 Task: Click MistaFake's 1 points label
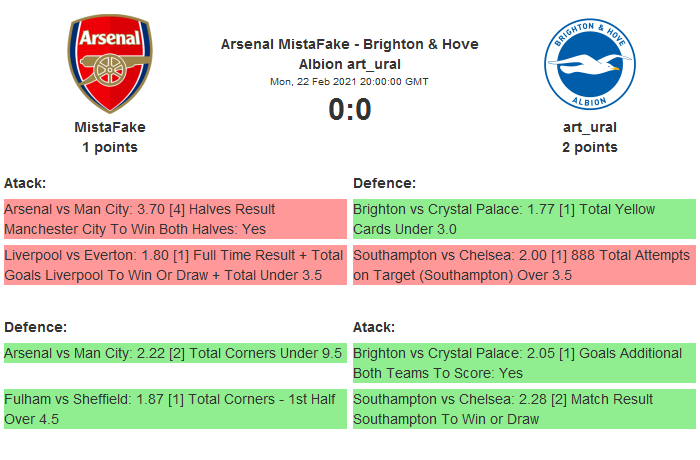pyautogui.click(x=110, y=147)
